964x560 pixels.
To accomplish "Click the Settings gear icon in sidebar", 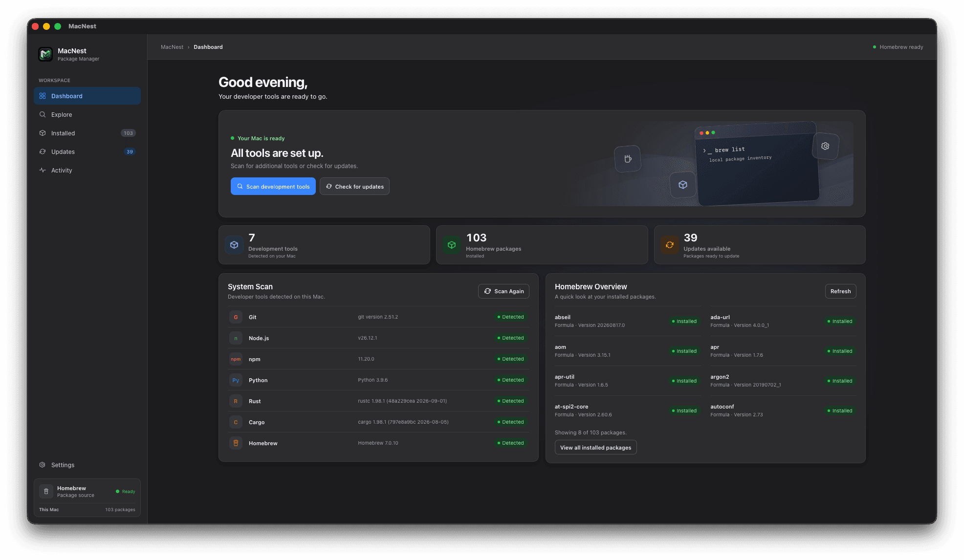I will pyautogui.click(x=43, y=465).
